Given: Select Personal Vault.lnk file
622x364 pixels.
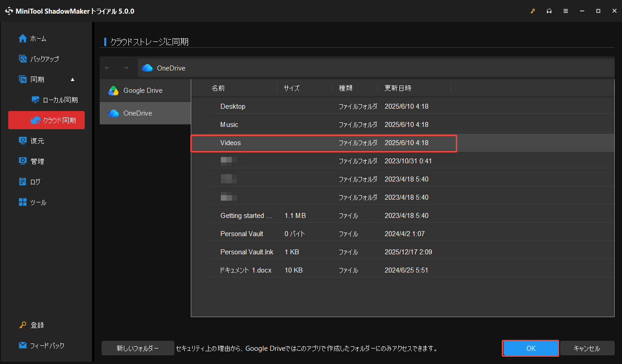Looking at the screenshot, I should click(x=403, y=252).
